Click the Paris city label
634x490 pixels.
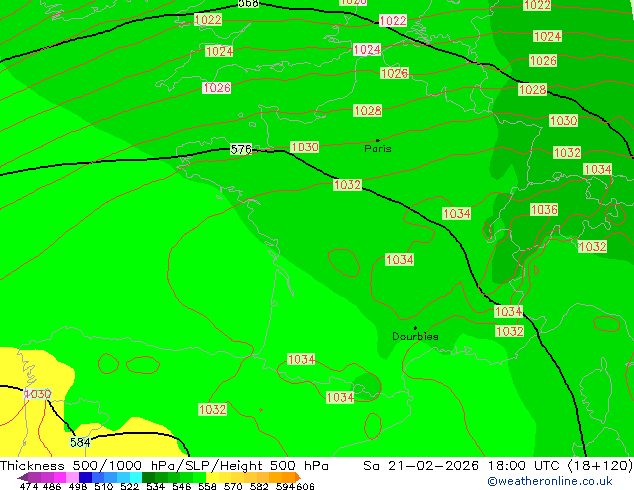pyautogui.click(x=378, y=149)
